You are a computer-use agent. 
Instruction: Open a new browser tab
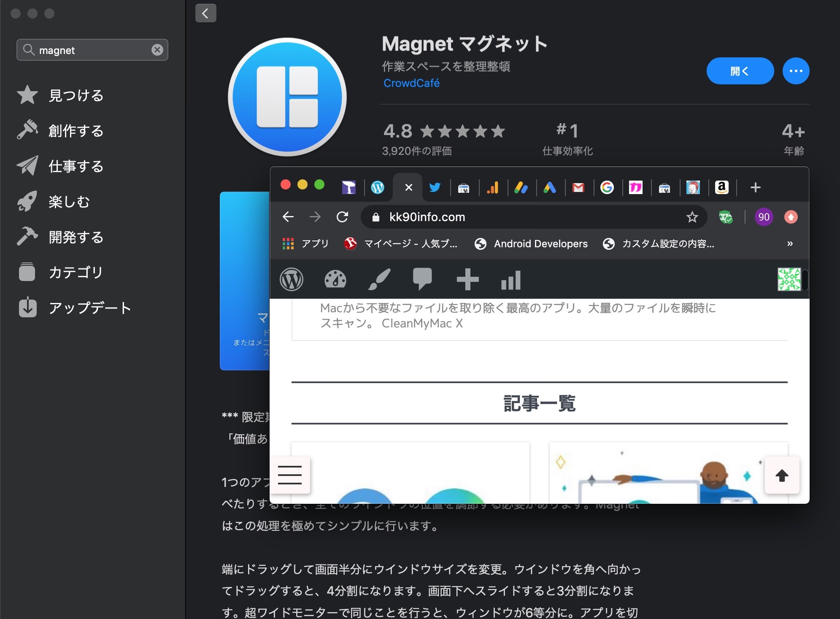756,187
